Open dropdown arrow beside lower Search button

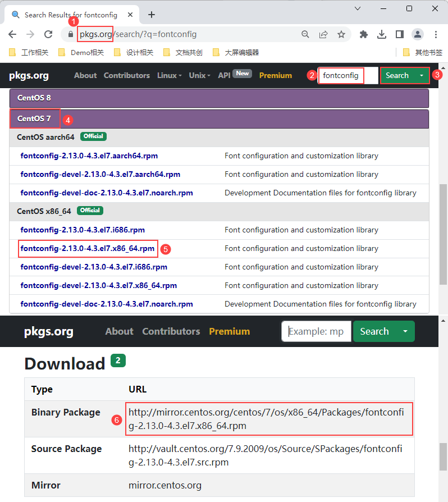point(405,332)
